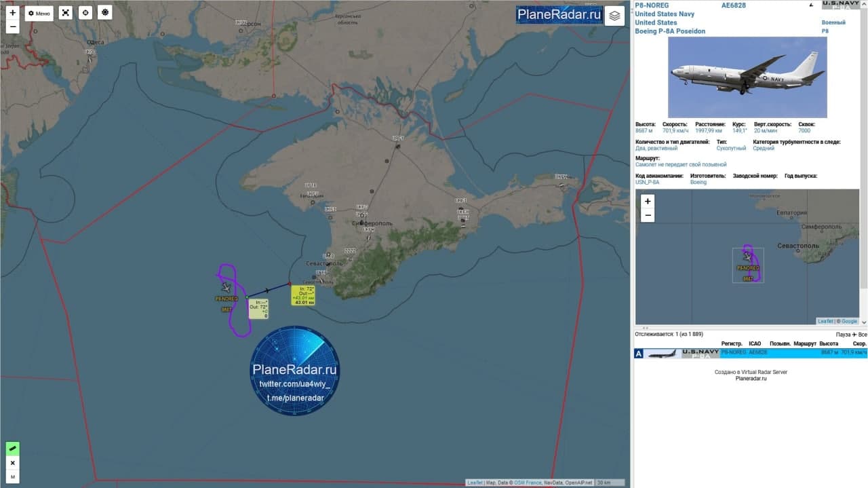This screenshot has height=488, width=868.
Task: Click the P8-NOREG aircraft on map
Action: click(226, 288)
